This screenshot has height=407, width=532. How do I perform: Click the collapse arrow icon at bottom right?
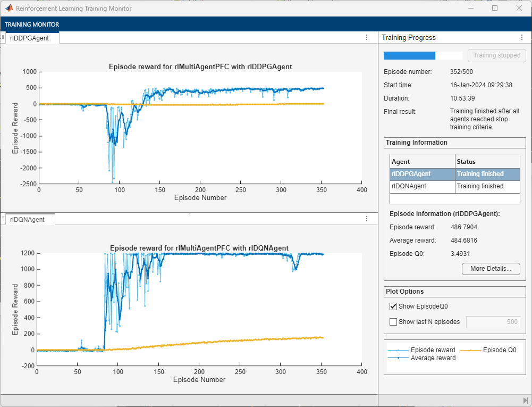526,401
